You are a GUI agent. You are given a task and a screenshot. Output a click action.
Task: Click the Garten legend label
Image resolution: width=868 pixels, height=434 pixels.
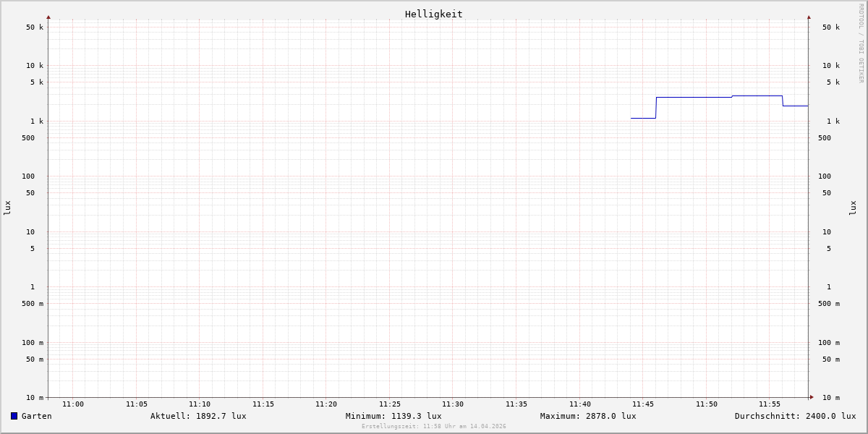(36, 416)
